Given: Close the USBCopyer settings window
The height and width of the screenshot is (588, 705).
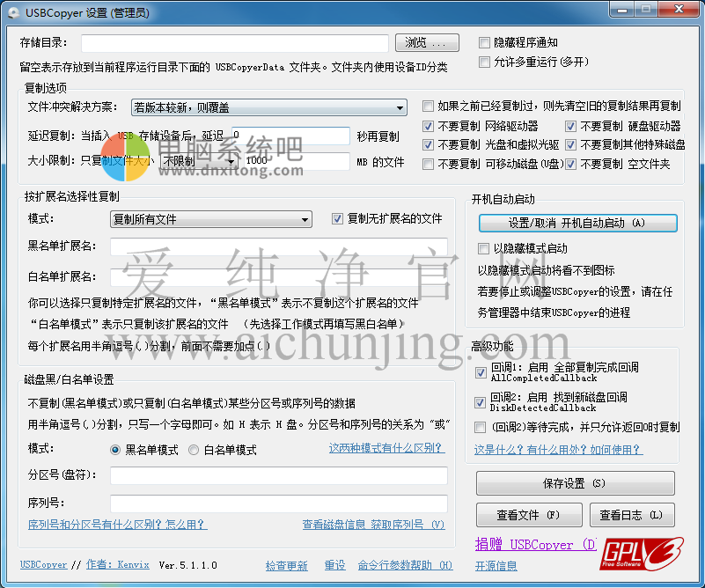Looking at the screenshot, I should click(x=679, y=9).
